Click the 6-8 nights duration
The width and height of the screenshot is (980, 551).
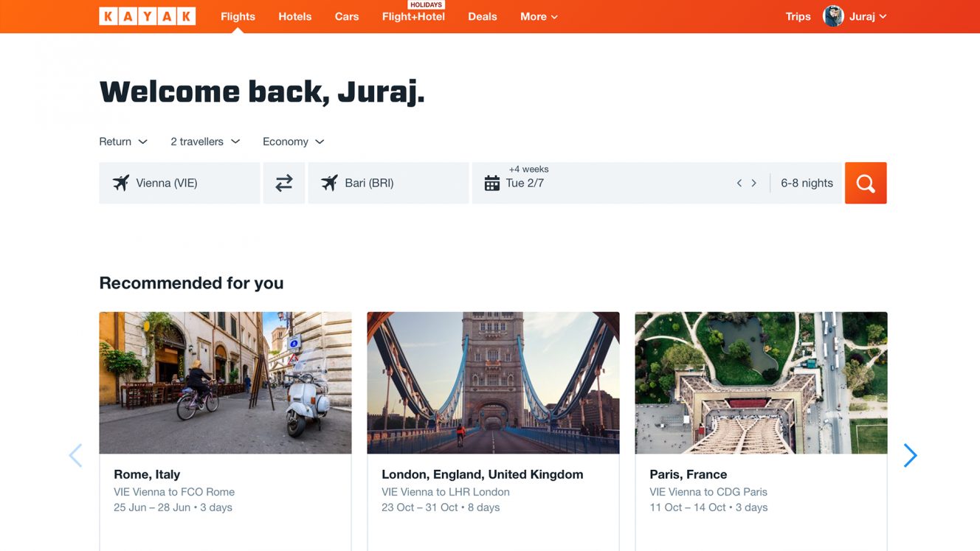pyautogui.click(x=807, y=183)
